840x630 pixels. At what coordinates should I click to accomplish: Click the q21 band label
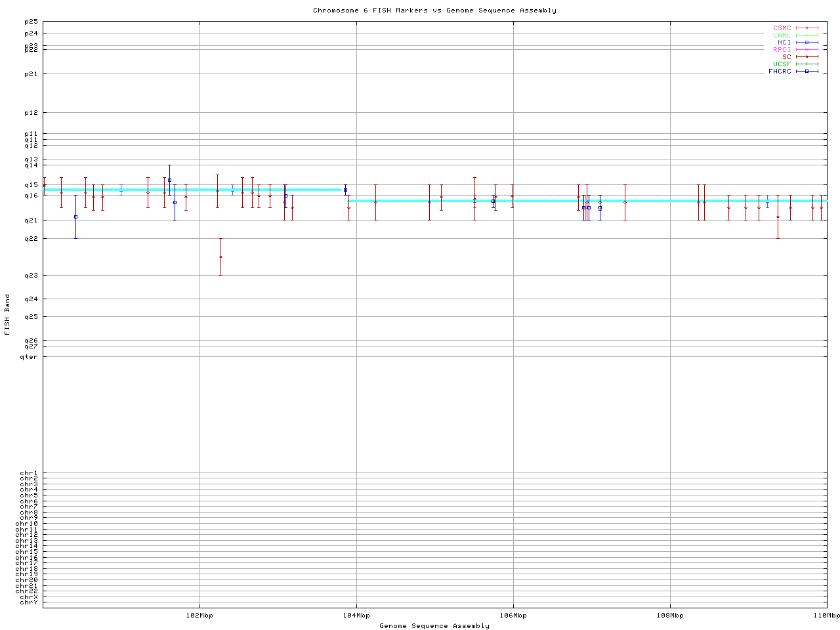31,220
